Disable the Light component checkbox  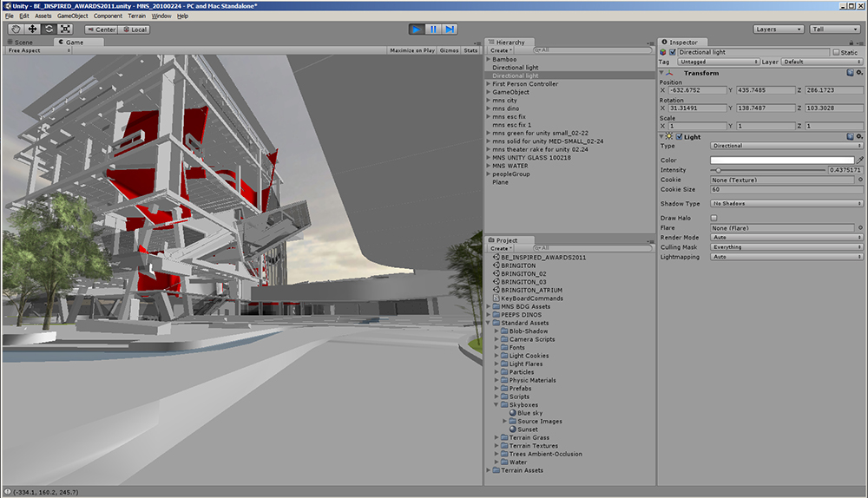click(680, 137)
